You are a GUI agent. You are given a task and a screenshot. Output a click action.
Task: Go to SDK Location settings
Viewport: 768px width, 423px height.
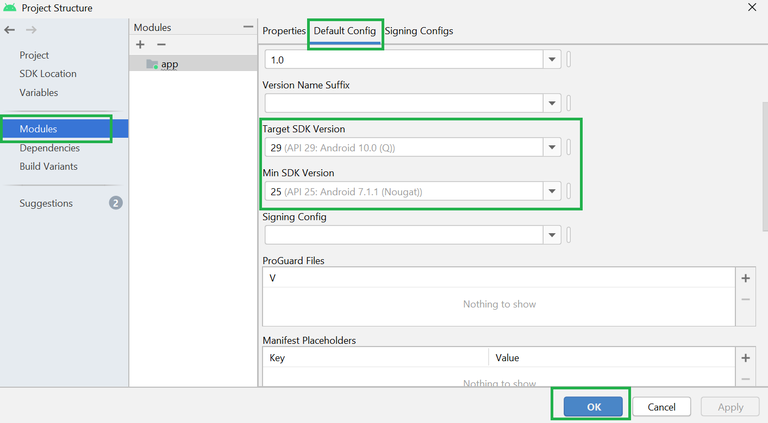click(48, 74)
